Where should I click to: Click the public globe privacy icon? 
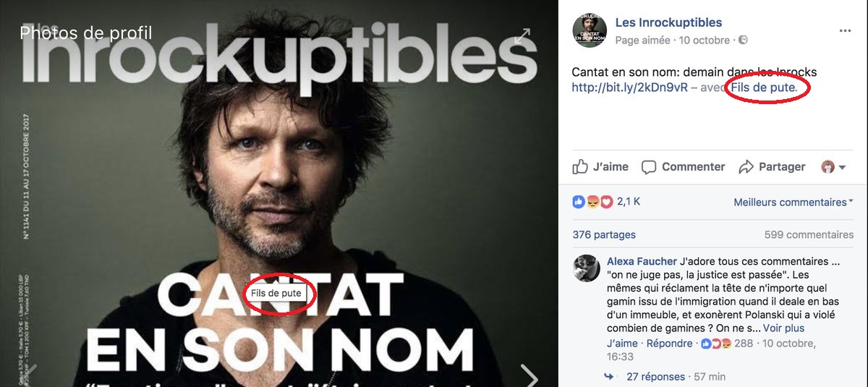tap(742, 41)
